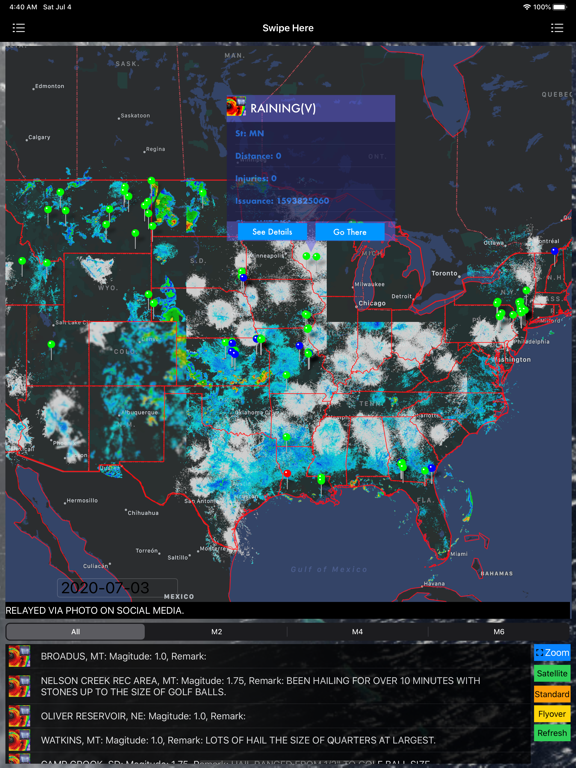Tap the 'St: MN' callout row
This screenshot has height=768, width=576.
(x=311, y=133)
